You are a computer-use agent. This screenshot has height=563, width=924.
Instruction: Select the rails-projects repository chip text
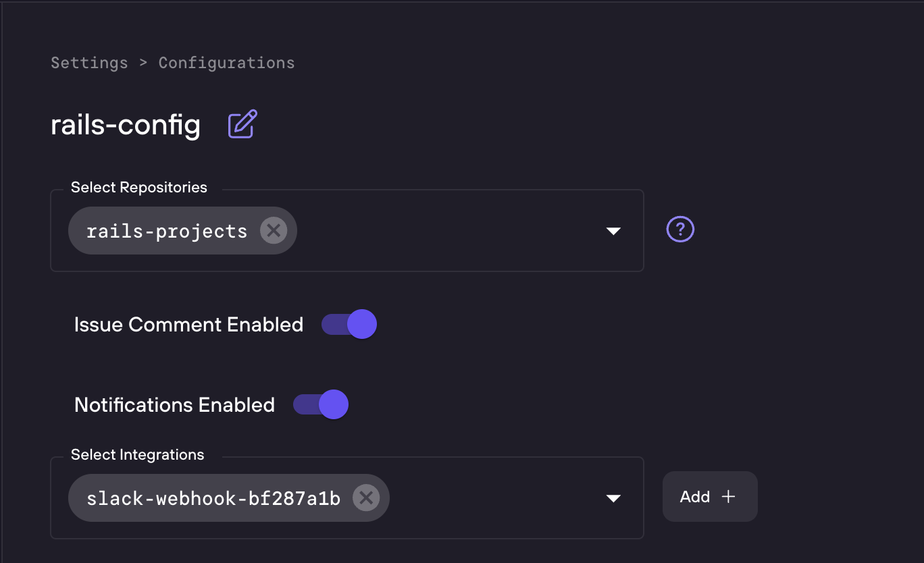pyautogui.click(x=167, y=231)
